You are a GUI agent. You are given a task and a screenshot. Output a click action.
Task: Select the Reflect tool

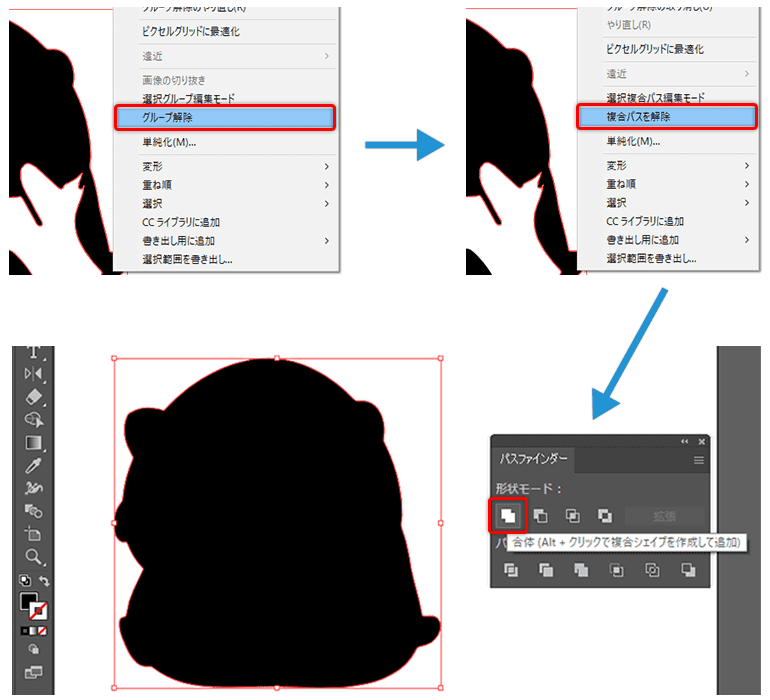pyautogui.click(x=33, y=374)
